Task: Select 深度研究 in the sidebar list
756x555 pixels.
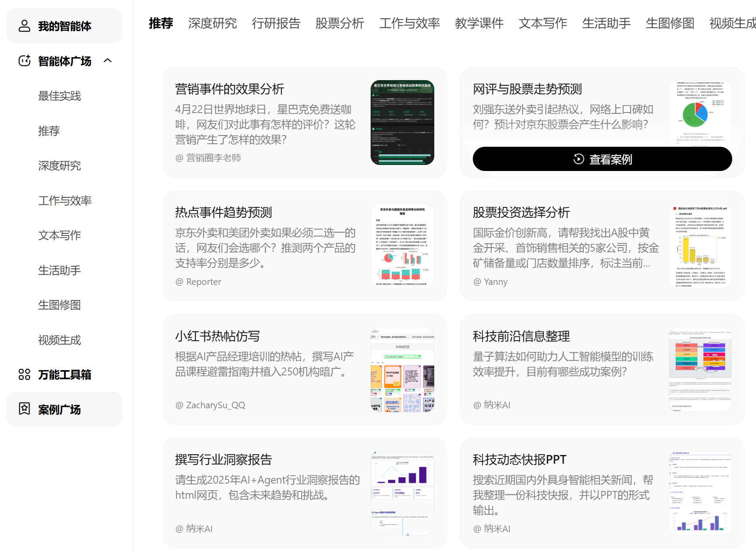Action: (59, 165)
